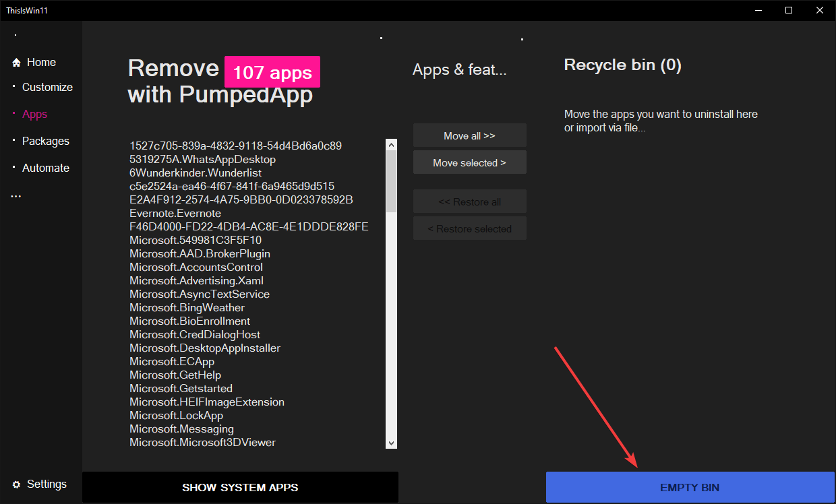
Task: Select the Apps sidebar item
Action: coord(34,114)
